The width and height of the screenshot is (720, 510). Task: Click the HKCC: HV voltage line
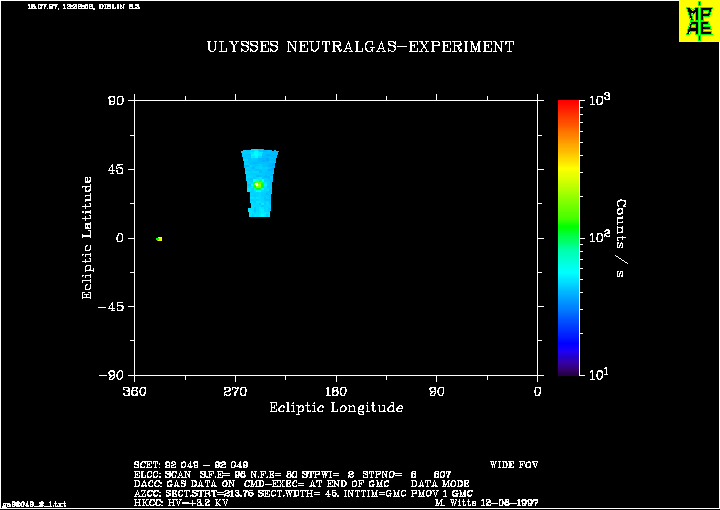click(x=181, y=503)
